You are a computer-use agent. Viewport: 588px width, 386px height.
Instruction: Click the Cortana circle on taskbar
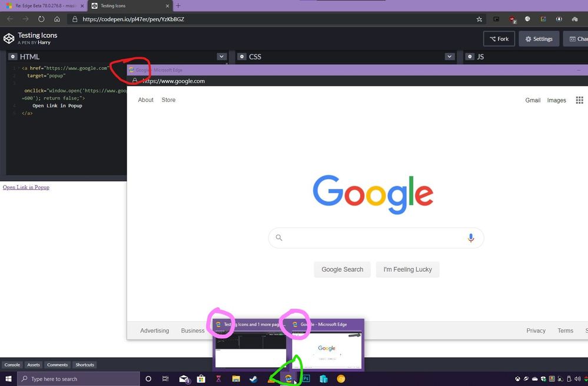[148, 379]
